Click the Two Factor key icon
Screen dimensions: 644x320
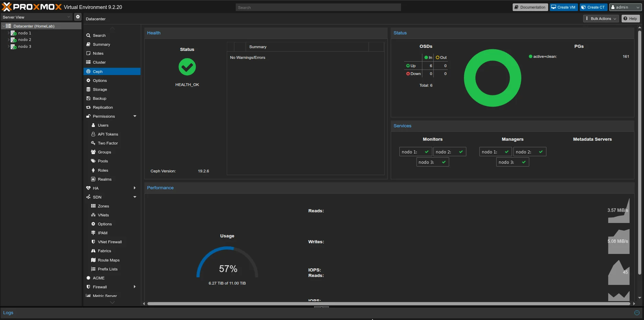(93, 143)
